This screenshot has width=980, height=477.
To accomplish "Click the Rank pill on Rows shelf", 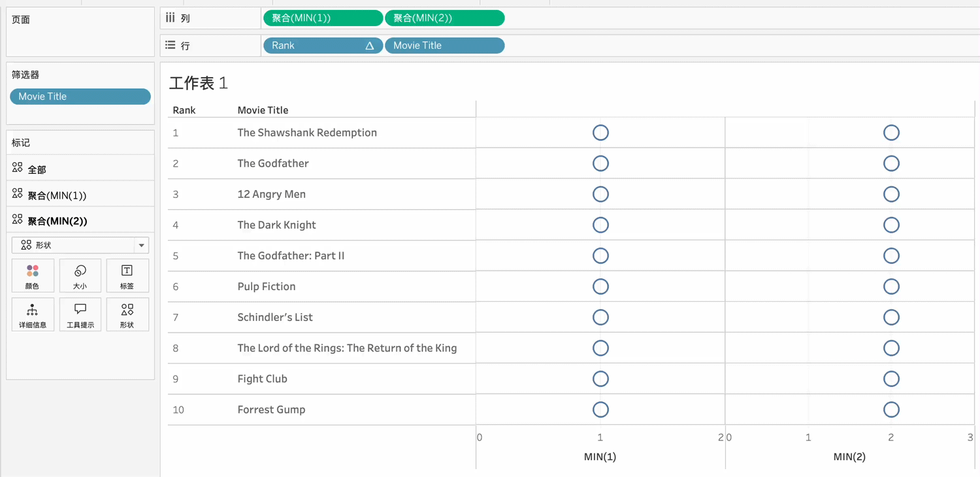I will pos(323,46).
